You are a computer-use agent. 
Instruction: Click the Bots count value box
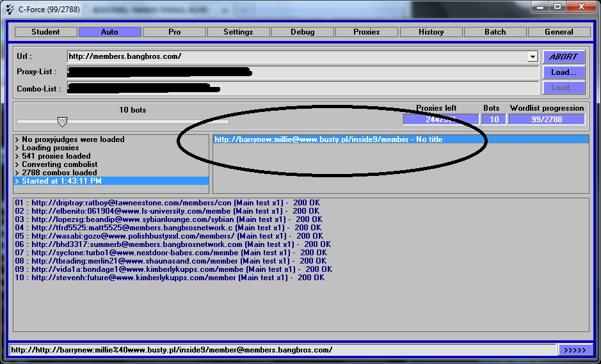coord(494,119)
